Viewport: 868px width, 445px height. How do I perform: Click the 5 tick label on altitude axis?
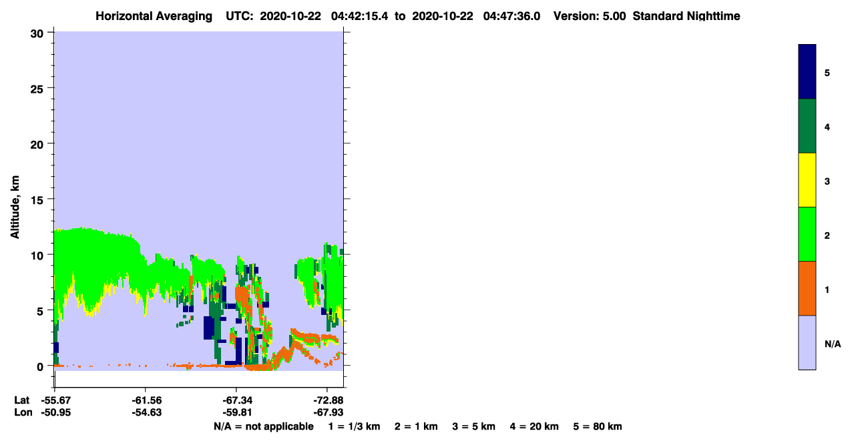coord(41,310)
